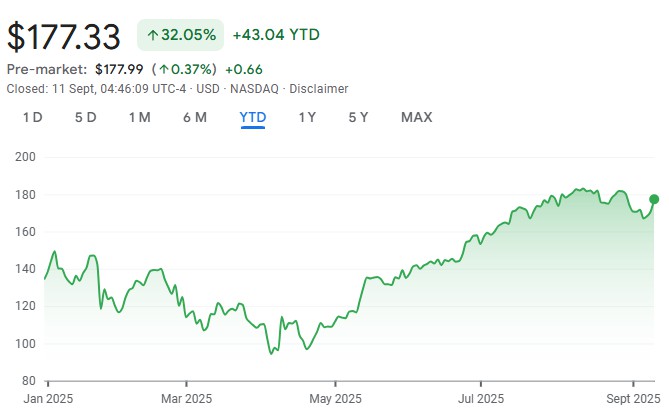Click the $177.33 current price

(64, 35)
